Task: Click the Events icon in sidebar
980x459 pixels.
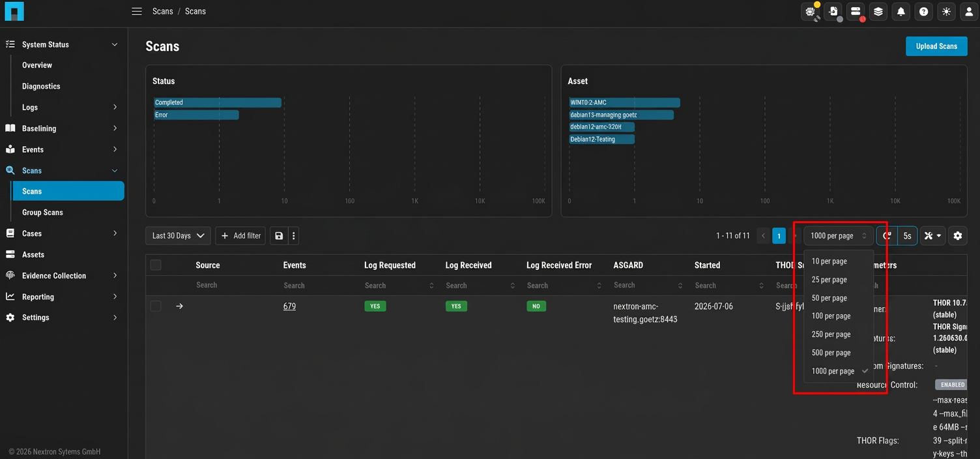Action: pos(10,149)
